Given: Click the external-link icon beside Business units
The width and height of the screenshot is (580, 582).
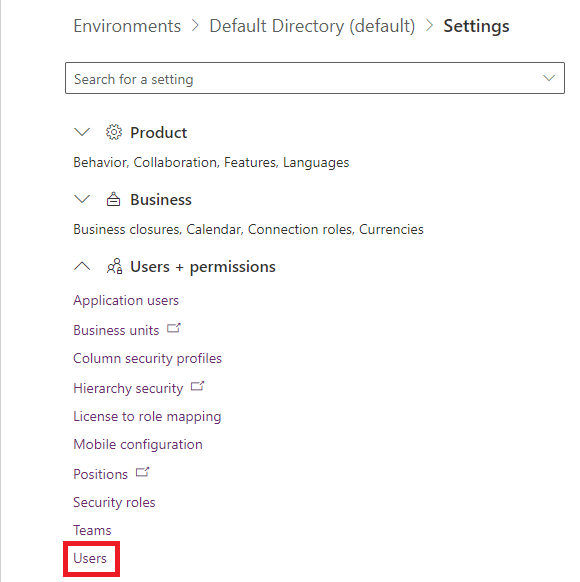Looking at the screenshot, I should (173, 328).
